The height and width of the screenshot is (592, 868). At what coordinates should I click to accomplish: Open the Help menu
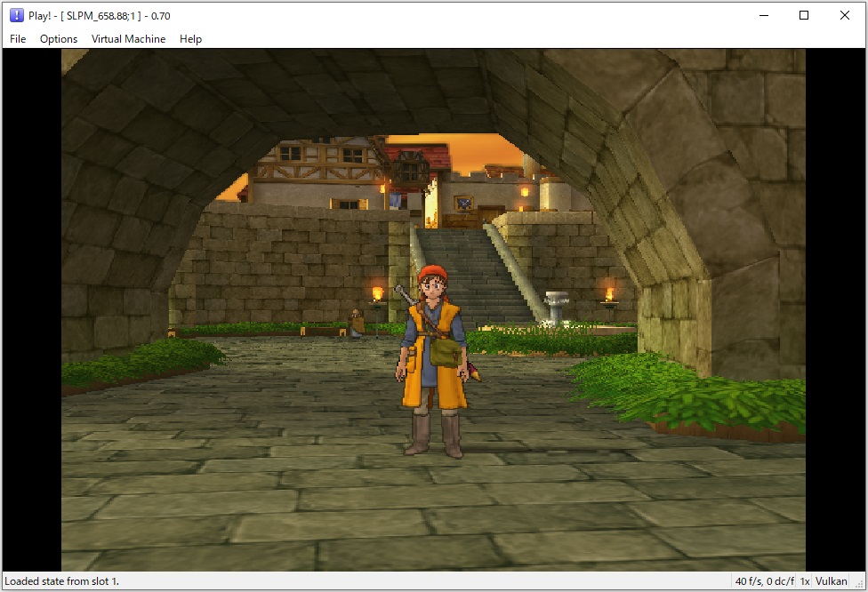click(190, 39)
